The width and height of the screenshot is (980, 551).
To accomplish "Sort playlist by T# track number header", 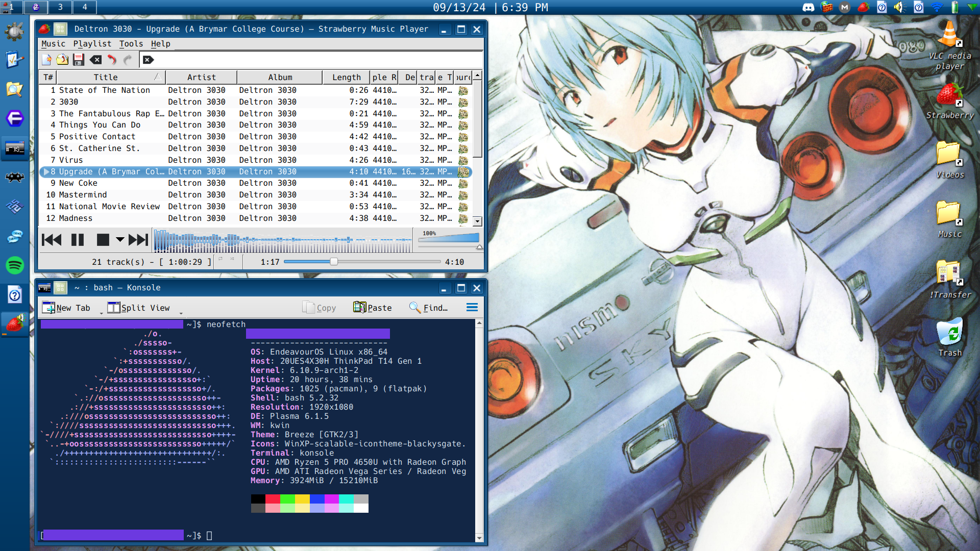I will coord(48,78).
